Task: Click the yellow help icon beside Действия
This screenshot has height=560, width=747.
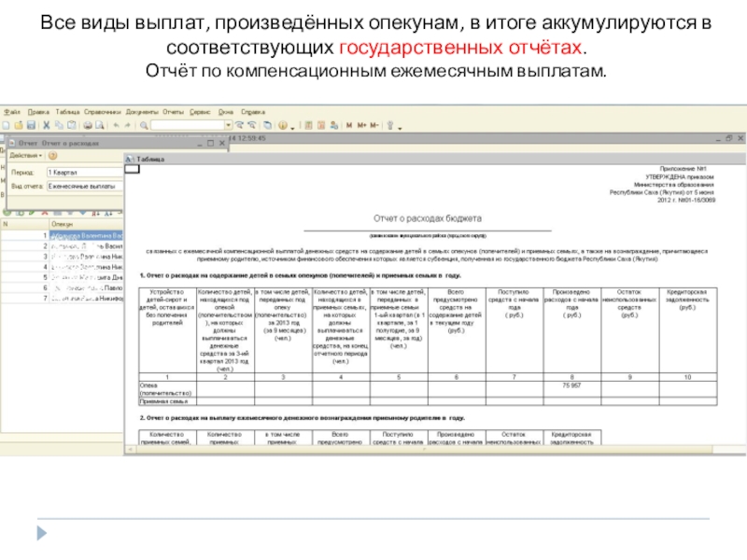Action: pyautogui.click(x=53, y=155)
